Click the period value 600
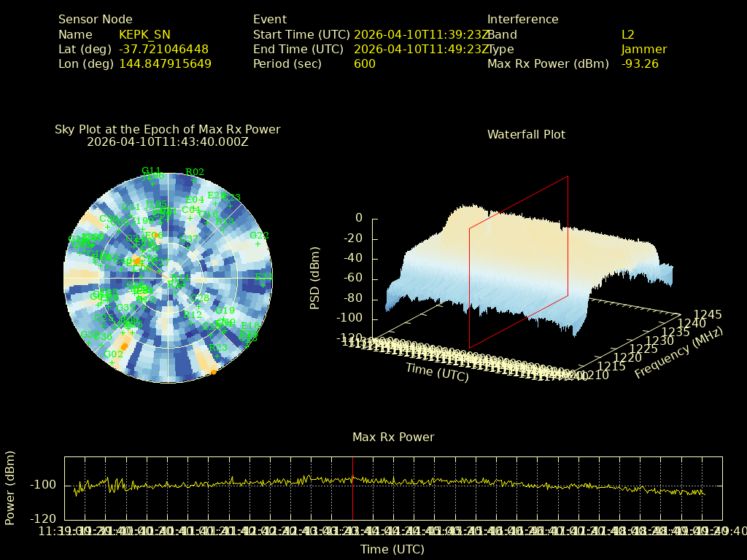747x560 pixels. click(364, 63)
